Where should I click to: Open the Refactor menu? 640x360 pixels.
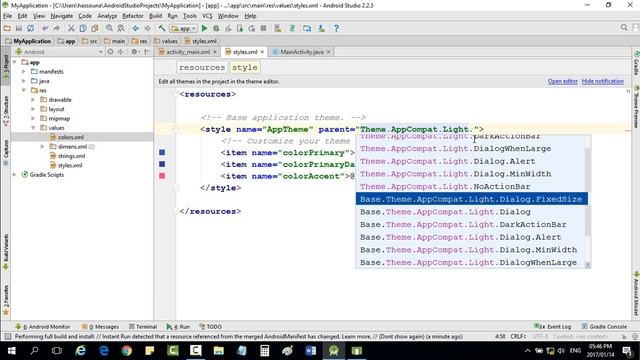click(x=133, y=16)
